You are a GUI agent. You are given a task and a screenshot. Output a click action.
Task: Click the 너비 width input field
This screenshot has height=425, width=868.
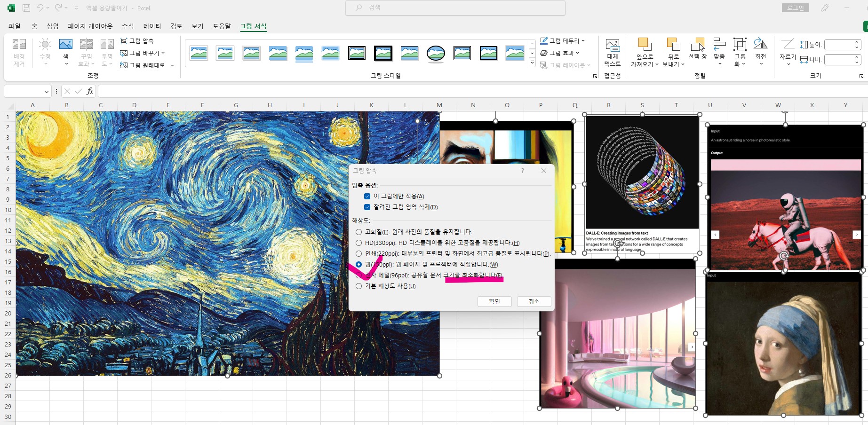click(x=839, y=60)
